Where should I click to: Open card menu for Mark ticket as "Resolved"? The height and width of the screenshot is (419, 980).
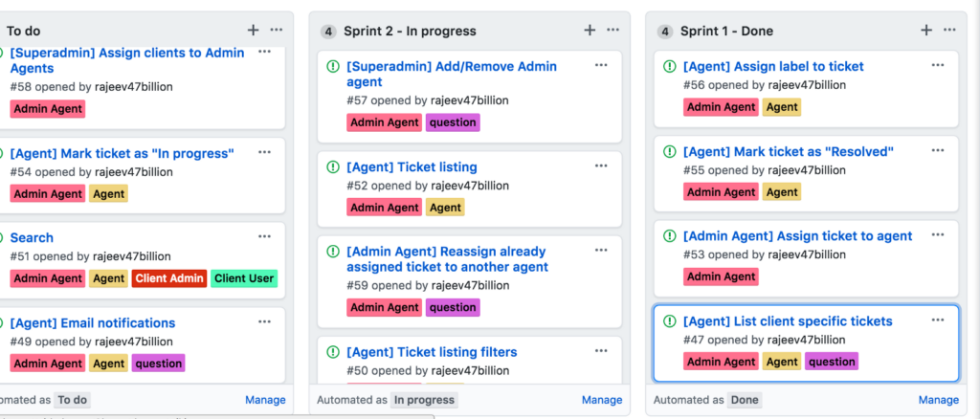pos(938,150)
